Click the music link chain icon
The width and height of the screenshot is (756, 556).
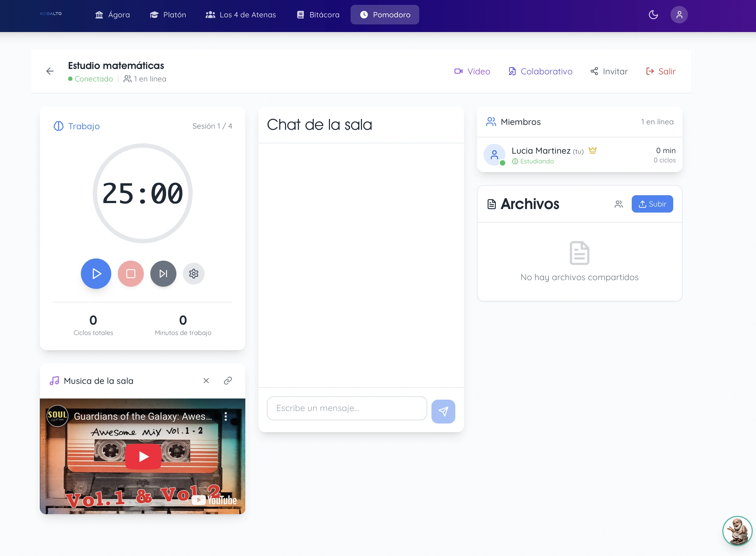pyautogui.click(x=228, y=381)
